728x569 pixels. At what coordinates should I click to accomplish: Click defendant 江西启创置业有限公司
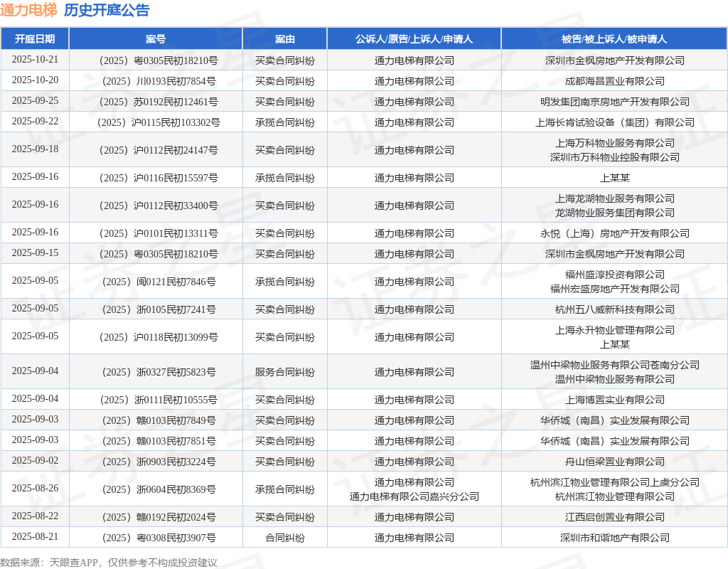click(615, 518)
